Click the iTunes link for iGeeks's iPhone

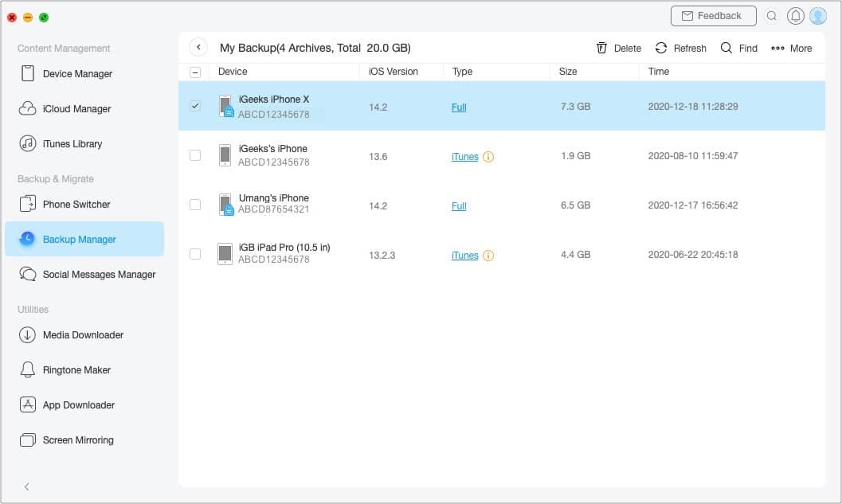(464, 156)
